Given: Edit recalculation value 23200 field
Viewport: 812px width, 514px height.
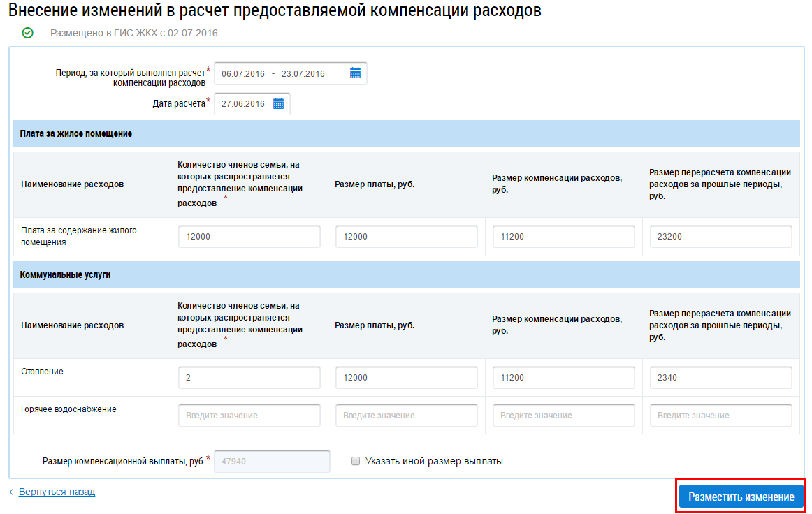Looking at the screenshot, I should pyautogui.click(x=720, y=237).
